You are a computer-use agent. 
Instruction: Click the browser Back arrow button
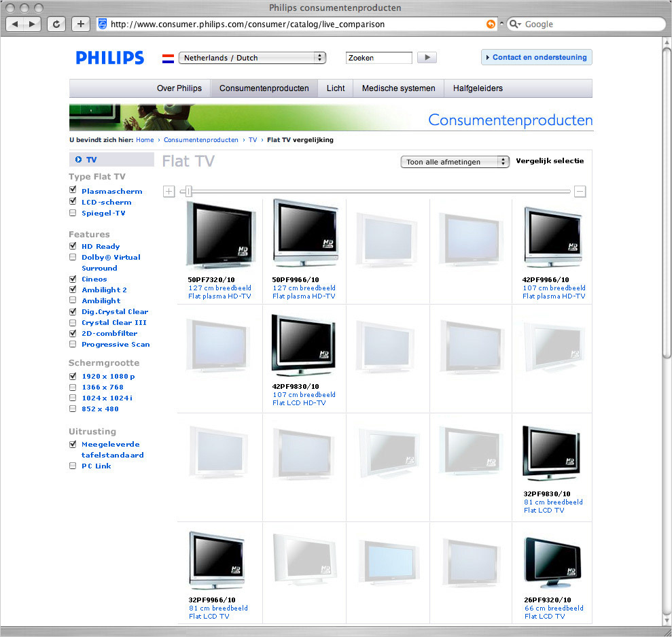(x=15, y=24)
